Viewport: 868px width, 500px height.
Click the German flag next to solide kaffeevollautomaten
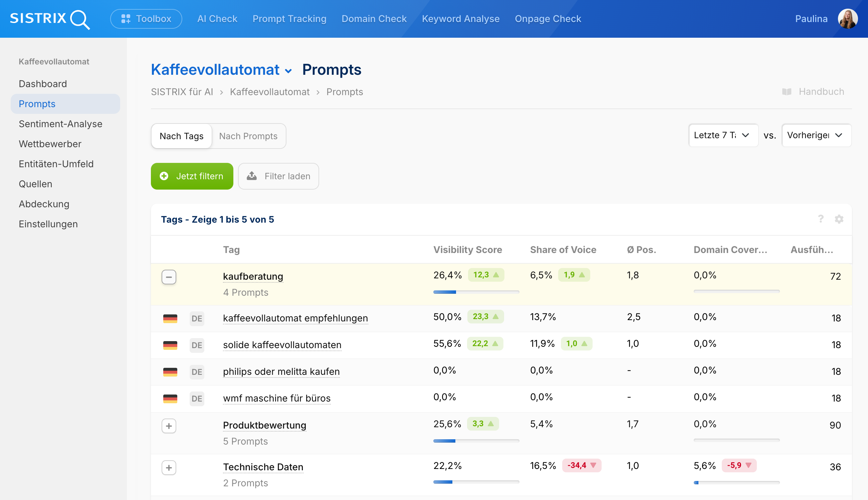[x=170, y=345]
